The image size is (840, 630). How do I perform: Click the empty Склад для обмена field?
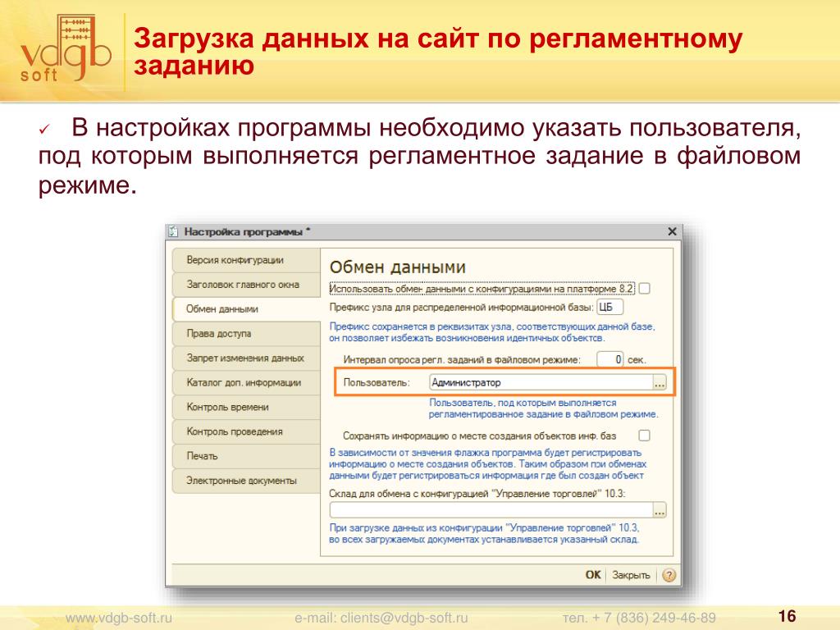click(x=491, y=510)
